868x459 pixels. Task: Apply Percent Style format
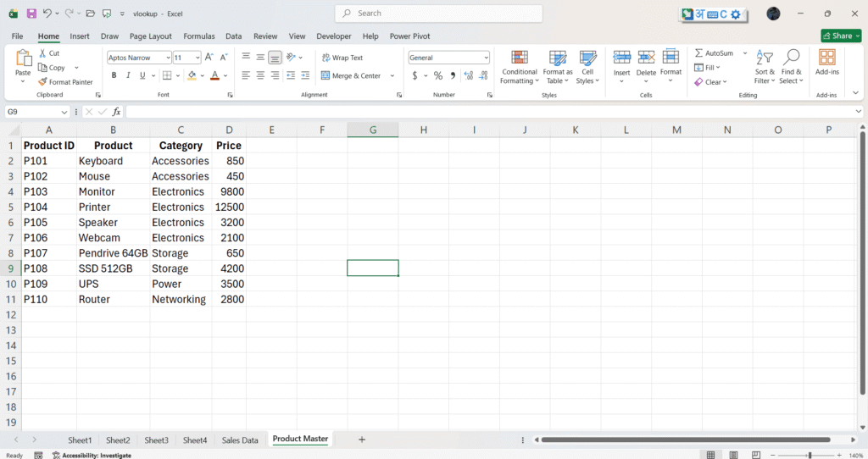pos(438,75)
